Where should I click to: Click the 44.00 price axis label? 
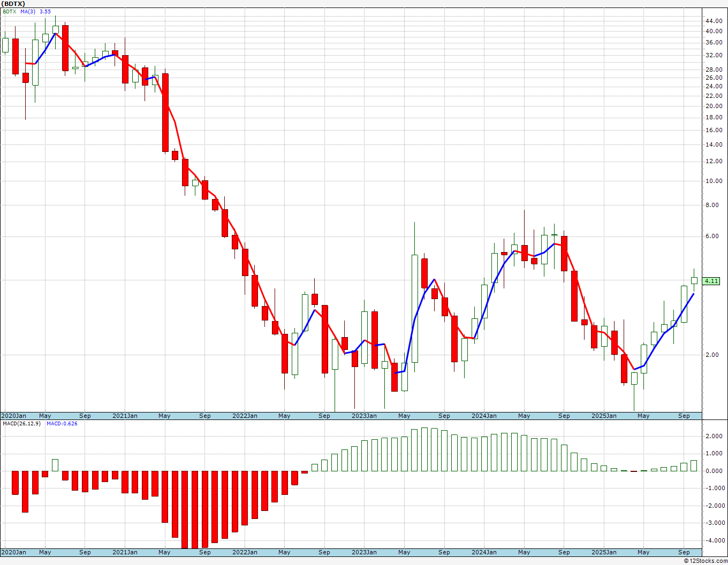714,21
